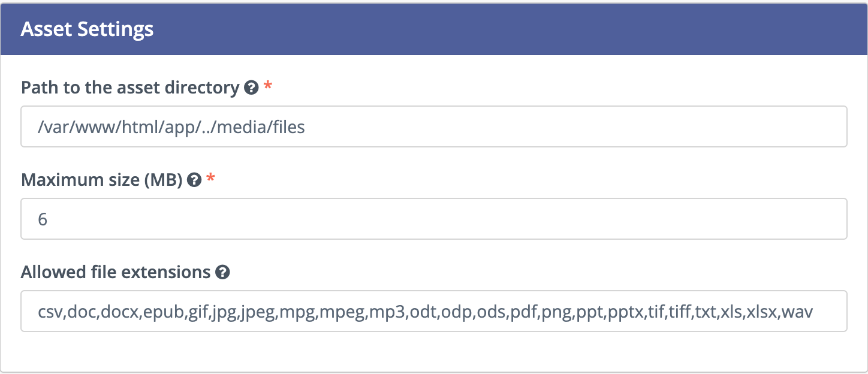
Task: Click the 'Path to the asset directory' label
Action: click(130, 88)
